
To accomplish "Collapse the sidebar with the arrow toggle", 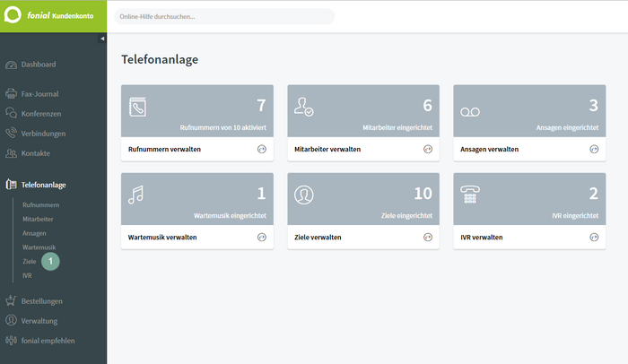I will (x=102, y=39).
